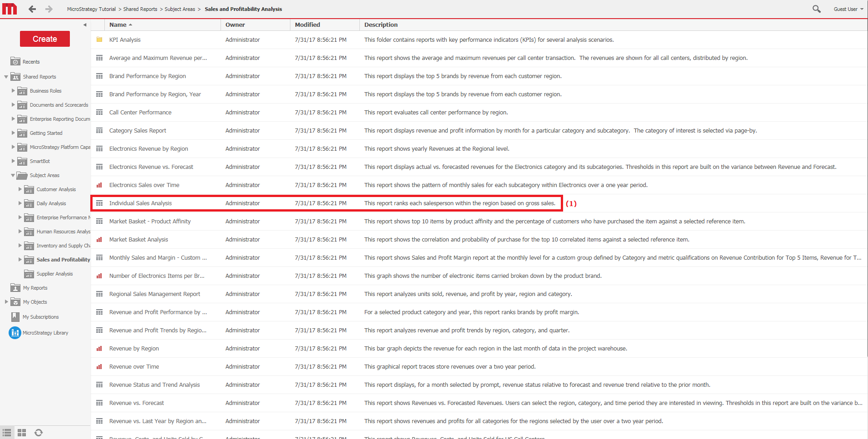
Task: Click grid icon for Revenue and Profit Trends
Action: pos(99,330)
